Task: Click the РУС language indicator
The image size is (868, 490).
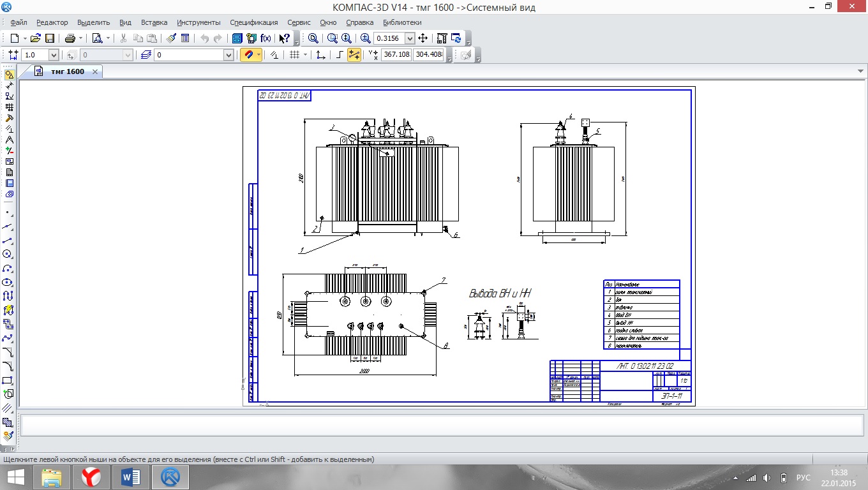Action: [804, 478]
